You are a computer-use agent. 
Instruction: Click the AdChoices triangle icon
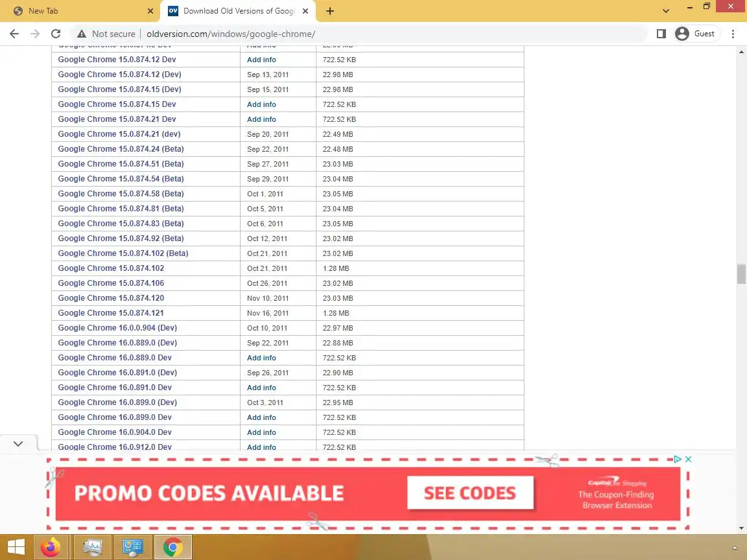click(x=677, y=459)
